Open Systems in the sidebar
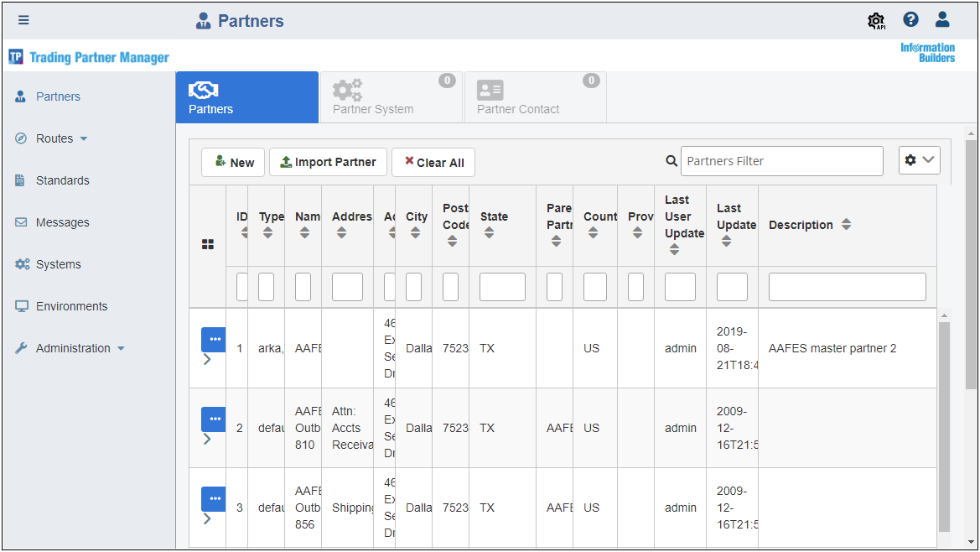This screenshot has height=552, width=980. 58,263
